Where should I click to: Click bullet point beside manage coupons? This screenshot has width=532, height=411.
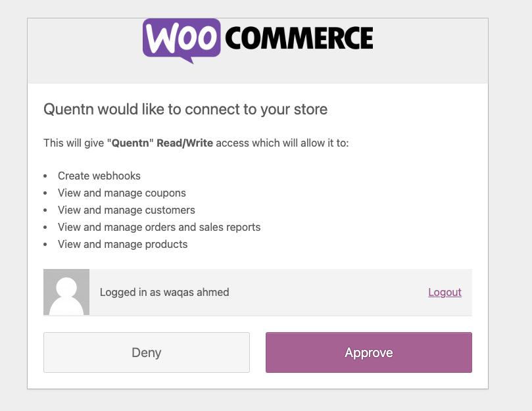pyautogui.click(x=45, y=193)
